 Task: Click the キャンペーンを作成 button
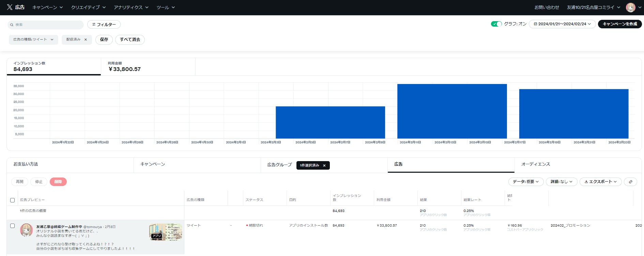(619, 24)
